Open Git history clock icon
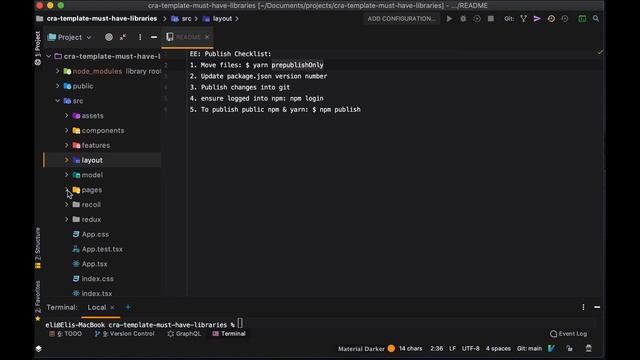The height and width of the screenshot is (360, 640). pyautogui.click(x=551, y=19)
